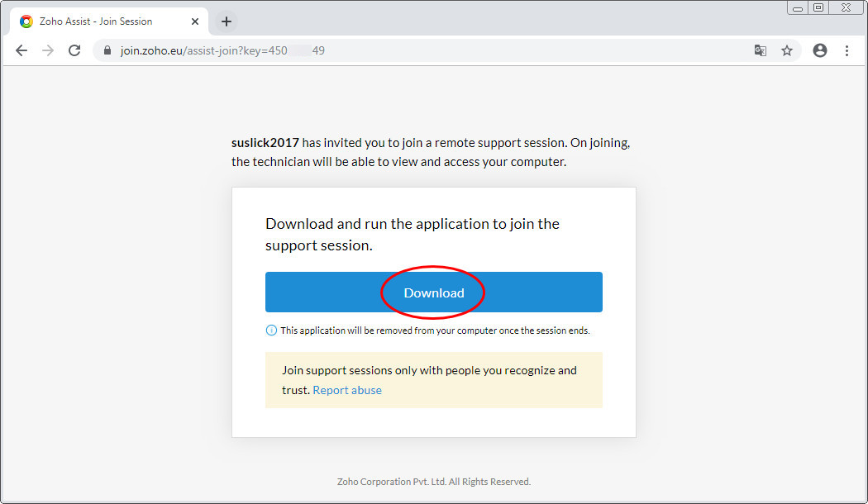868x504 pixels.
Task: Click the Zoho Corporation copyright footer
Action: point(433,482)
